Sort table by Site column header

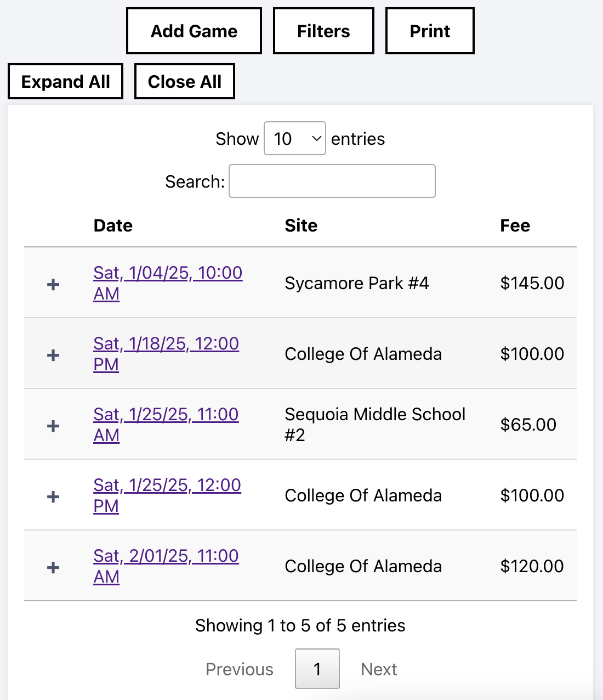301,225
